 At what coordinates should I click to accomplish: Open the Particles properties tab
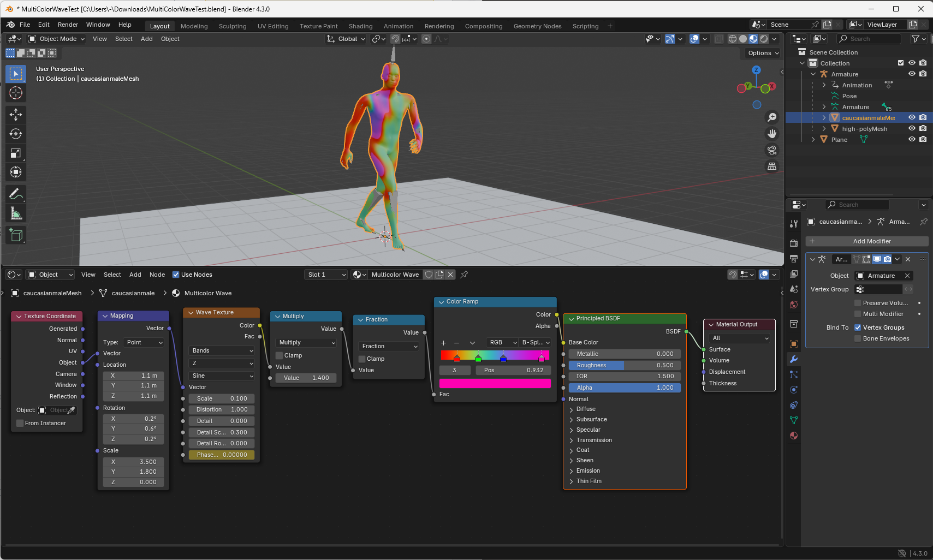click(x=794, y=374)
